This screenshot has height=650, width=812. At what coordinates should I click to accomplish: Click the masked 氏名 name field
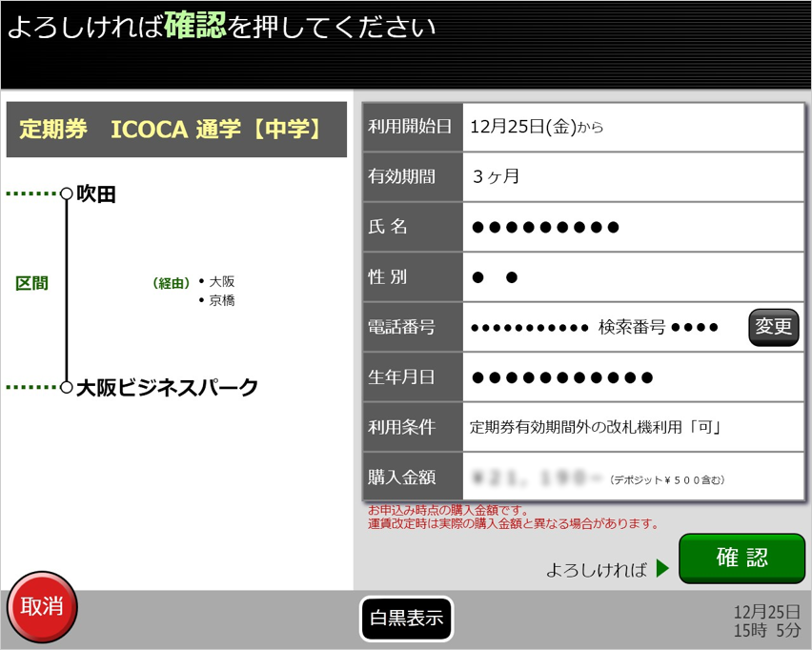pyautogui.click(x=545, y=227)
